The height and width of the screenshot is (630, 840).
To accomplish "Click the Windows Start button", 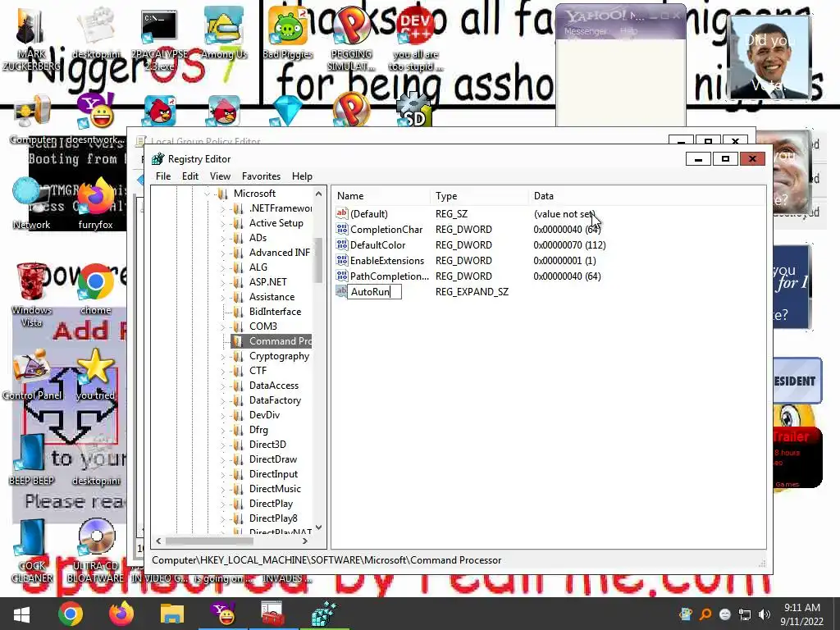I will [x=21, y=614].
